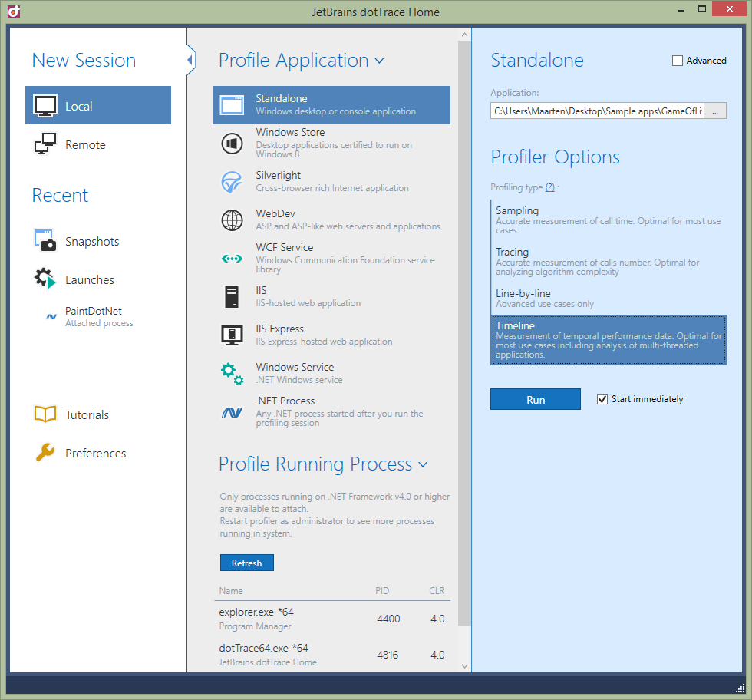The image size is (752, 700).
Task: Click the IIS server tower icon
Action: 232,297
